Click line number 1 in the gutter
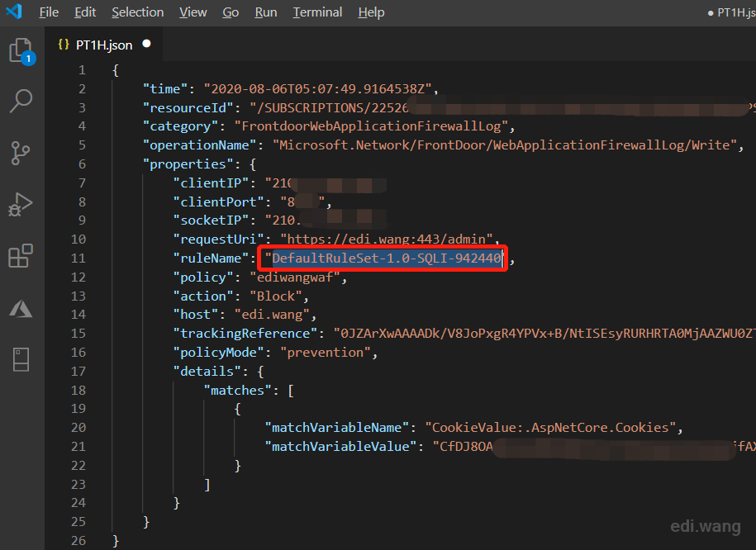Viewport: 756px width, 550px height. tap(82, 70)
